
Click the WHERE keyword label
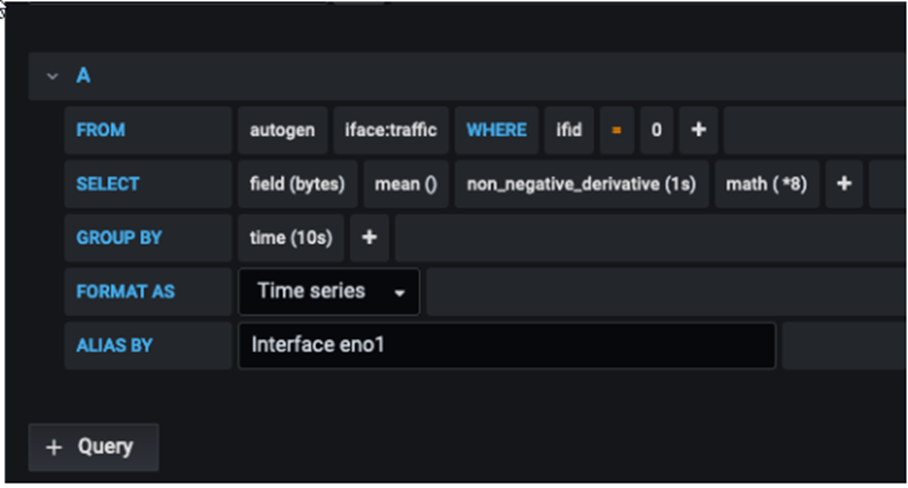[496, 130]
